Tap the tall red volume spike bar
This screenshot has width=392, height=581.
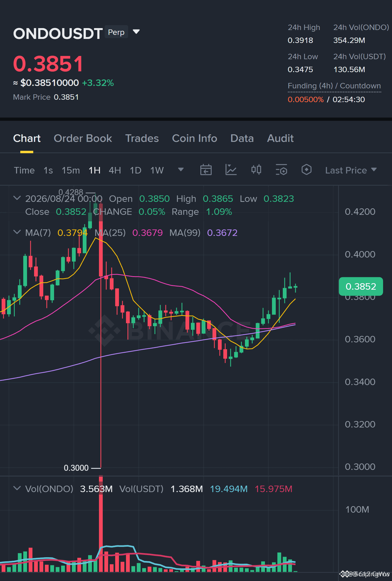pos(101,524)
